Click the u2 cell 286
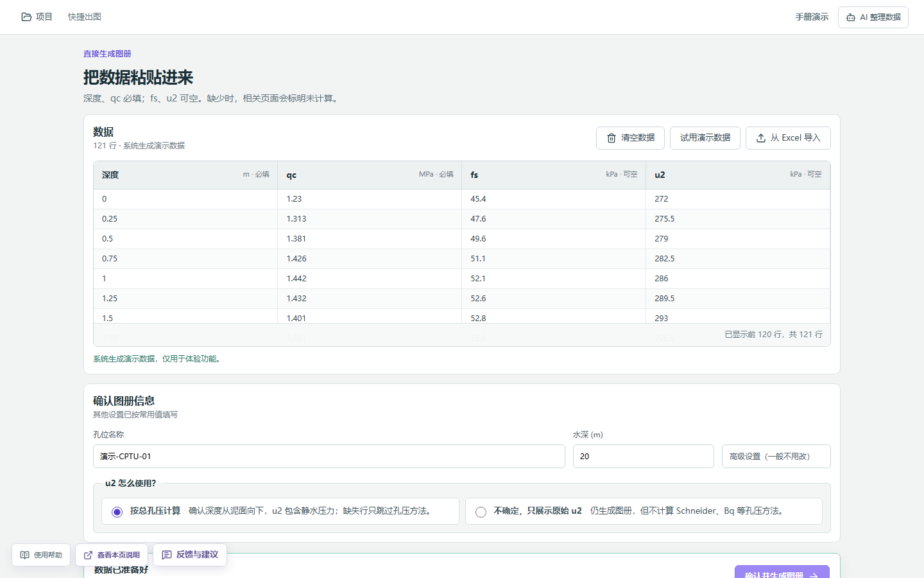 click(738, 279)
